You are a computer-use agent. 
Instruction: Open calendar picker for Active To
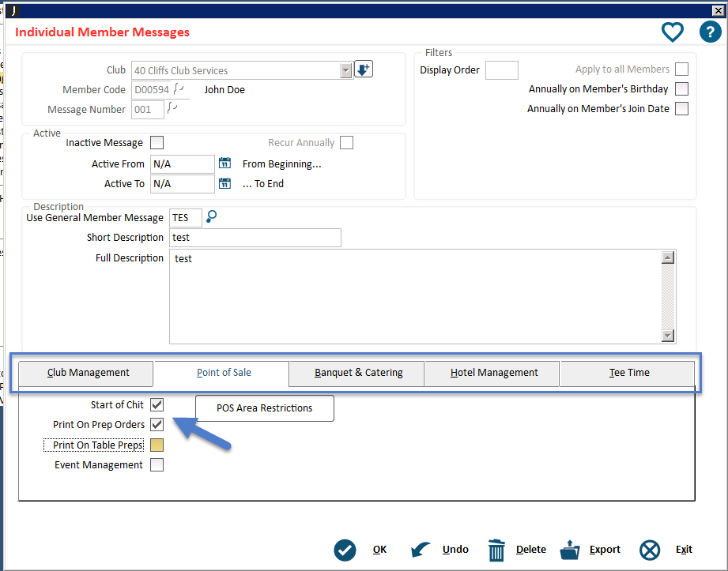[x=224, y=183]
